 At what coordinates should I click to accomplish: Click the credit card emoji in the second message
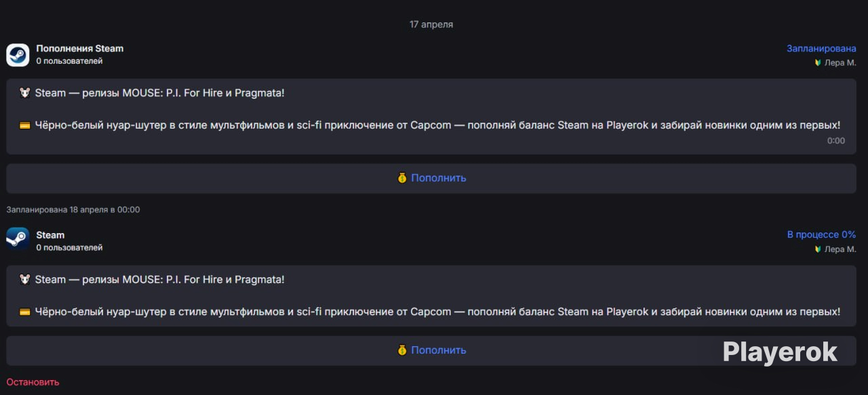(25, 312)
